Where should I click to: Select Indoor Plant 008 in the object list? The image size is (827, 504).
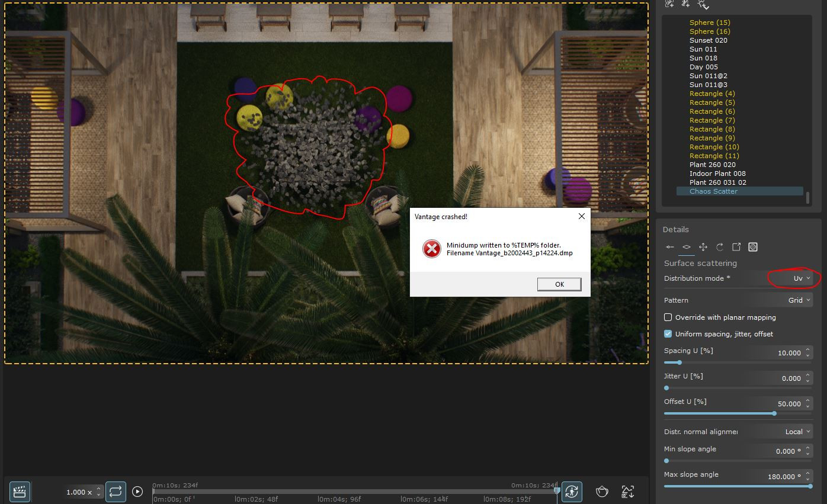pos(717,174)
